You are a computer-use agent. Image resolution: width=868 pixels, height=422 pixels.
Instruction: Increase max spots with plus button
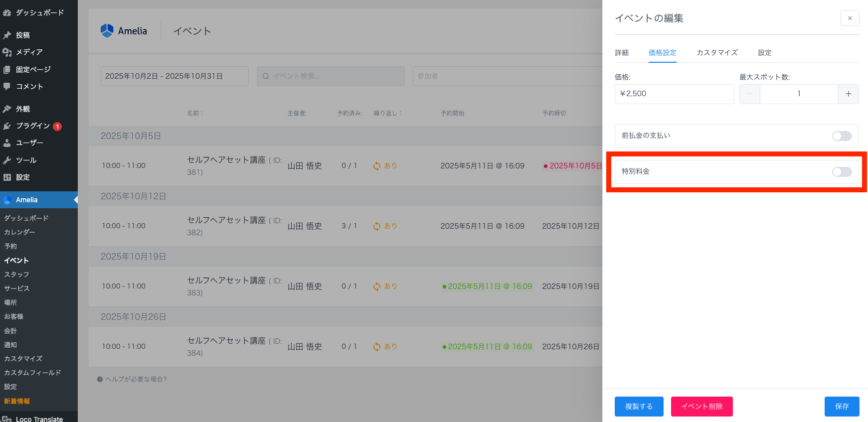point(848,94)
